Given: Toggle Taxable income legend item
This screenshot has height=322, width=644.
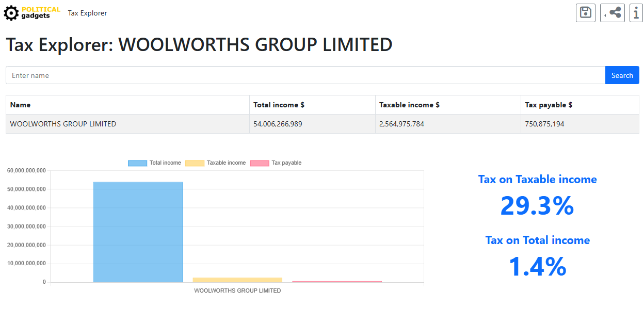Looking at the screenshot, I should click(x=215, y=163).
